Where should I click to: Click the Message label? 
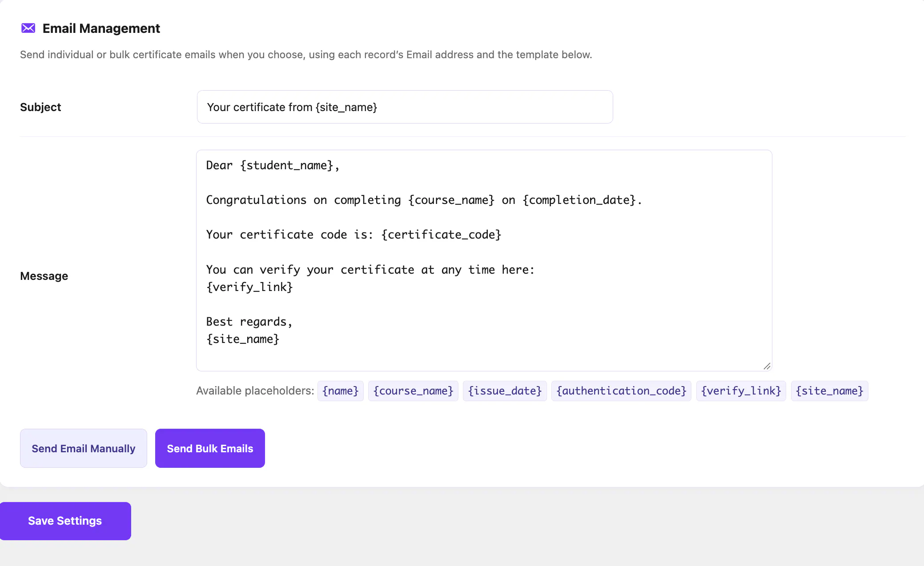[x=44, y=276]
